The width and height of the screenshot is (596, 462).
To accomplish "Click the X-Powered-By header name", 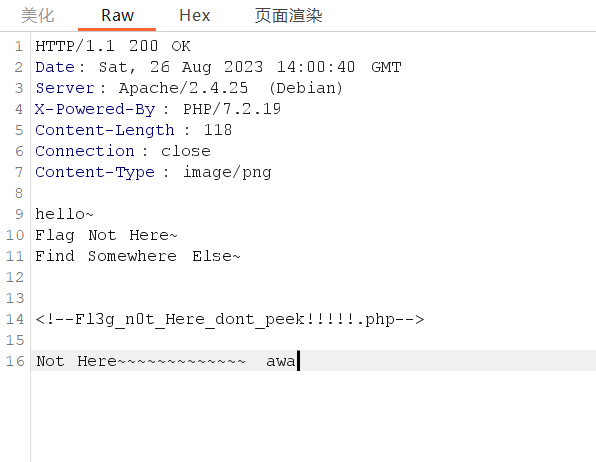I will click(x=95, y=109).
